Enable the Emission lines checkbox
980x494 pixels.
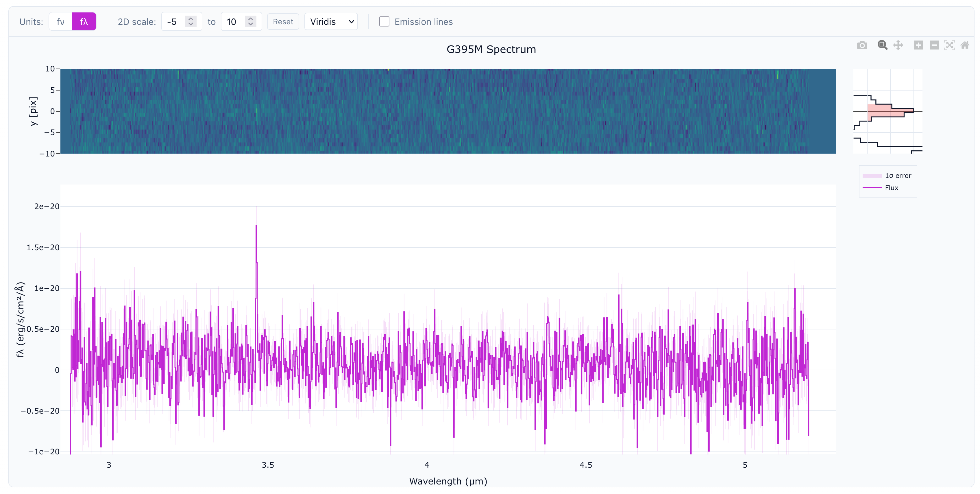pyautogui.click(x=384, y=22)
